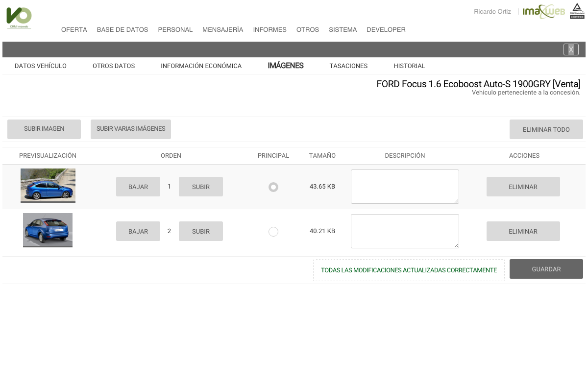Open the TASACIONES tab
588x385 pixels.
tap(348, 66)
